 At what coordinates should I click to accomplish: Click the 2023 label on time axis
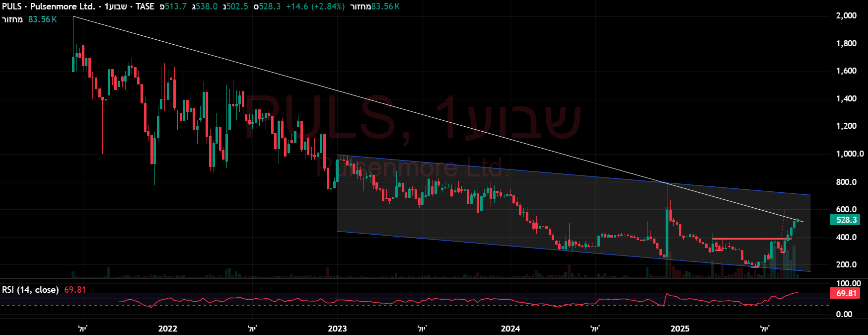pos(337,329)
